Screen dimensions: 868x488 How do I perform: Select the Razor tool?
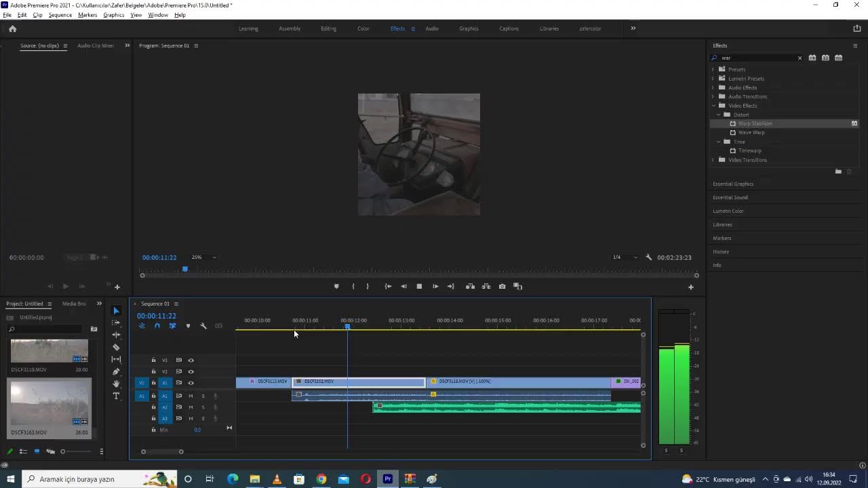pyautogui.click(x=116, y=347)
